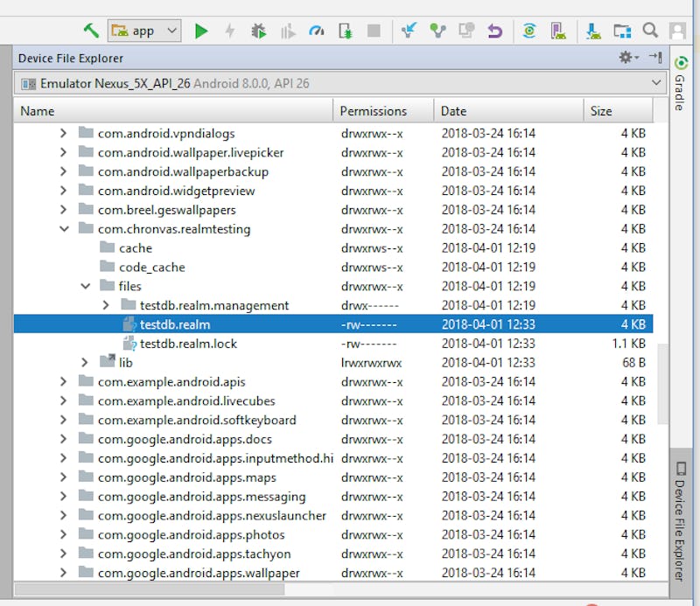
Task: Open the app run configuration dropdown
Action: [144, 31]
